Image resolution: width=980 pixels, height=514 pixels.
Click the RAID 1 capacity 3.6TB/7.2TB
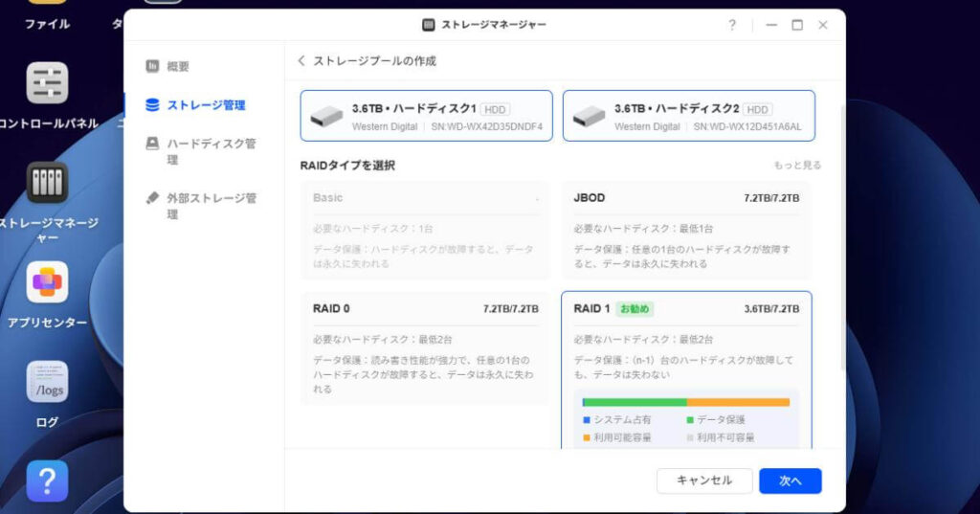tap(771, 309)
